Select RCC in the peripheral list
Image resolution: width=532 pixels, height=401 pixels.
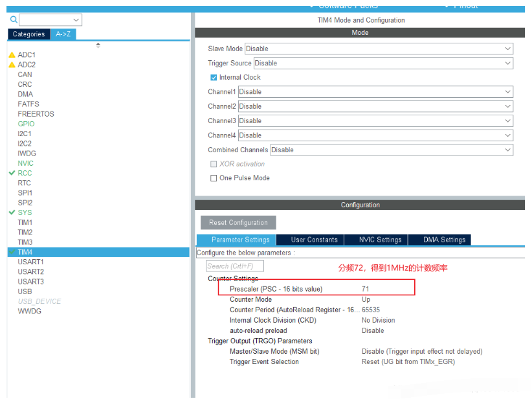pyautogui.click(x=25, y=173)
